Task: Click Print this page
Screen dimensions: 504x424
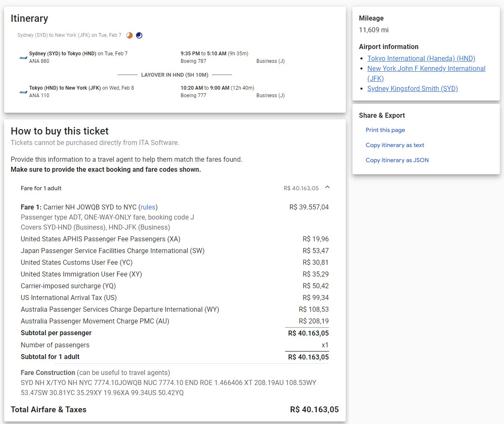Action: point(385,130)
